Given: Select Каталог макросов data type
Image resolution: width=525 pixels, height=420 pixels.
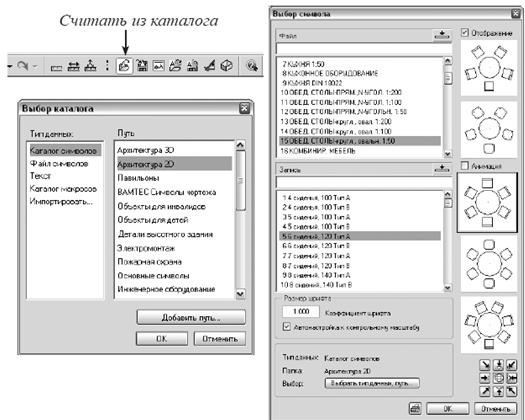Looking at the screenshot, I should pyautogui.click(x=63, y=189).
